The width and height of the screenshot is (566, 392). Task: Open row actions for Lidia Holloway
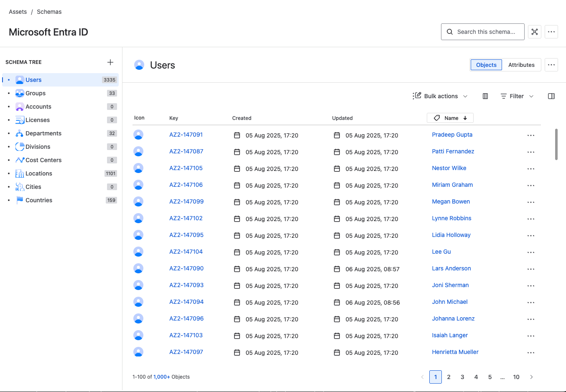coord(531,236)
